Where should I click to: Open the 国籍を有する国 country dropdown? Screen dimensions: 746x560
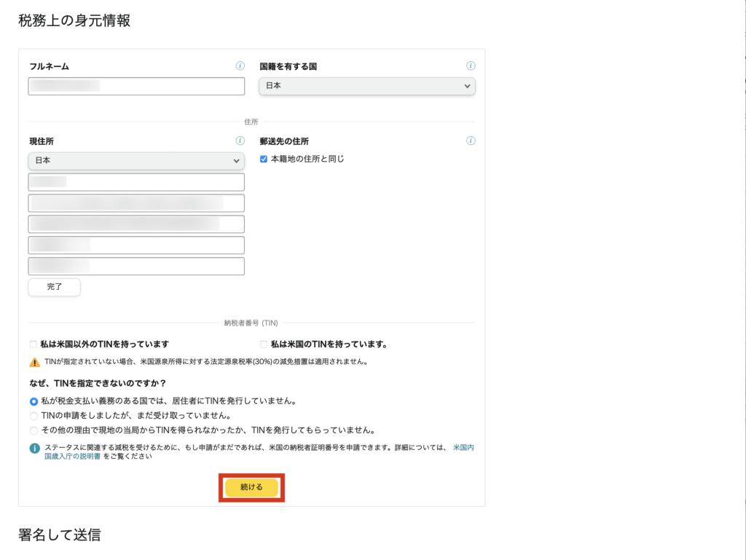point(367,87)
